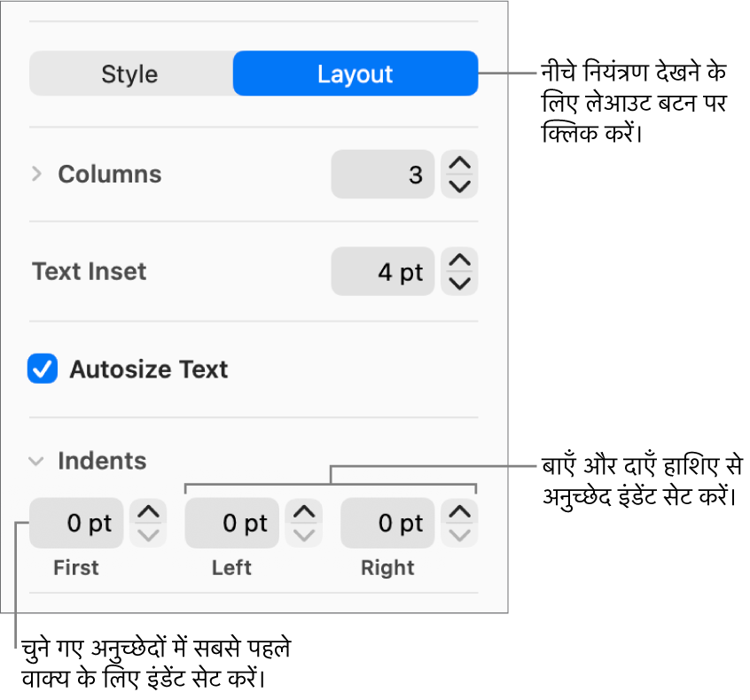750x700 pixels.
Task: Switch to the Style tab
Action: coord(129,74)
